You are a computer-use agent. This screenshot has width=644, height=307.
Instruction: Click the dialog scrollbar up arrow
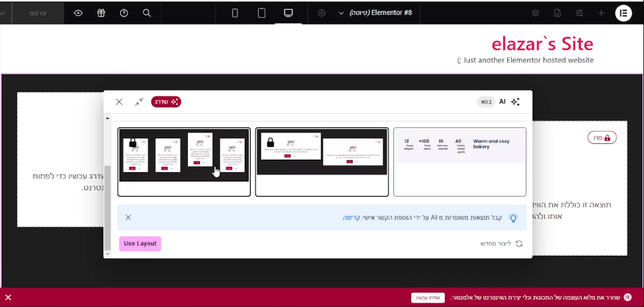tap(108, 118)
